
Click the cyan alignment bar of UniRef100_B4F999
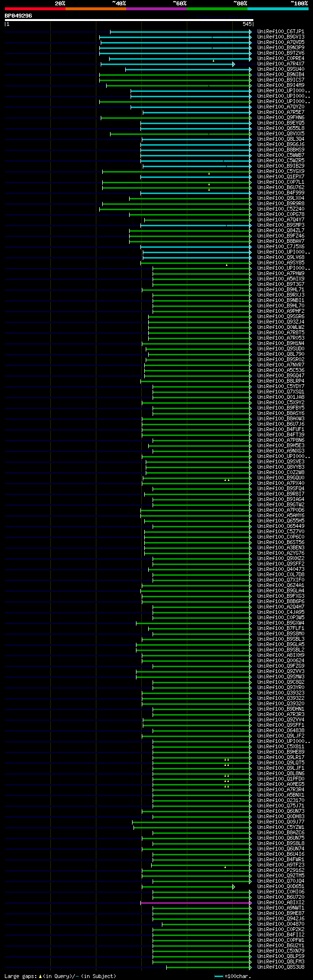(195, 193)
